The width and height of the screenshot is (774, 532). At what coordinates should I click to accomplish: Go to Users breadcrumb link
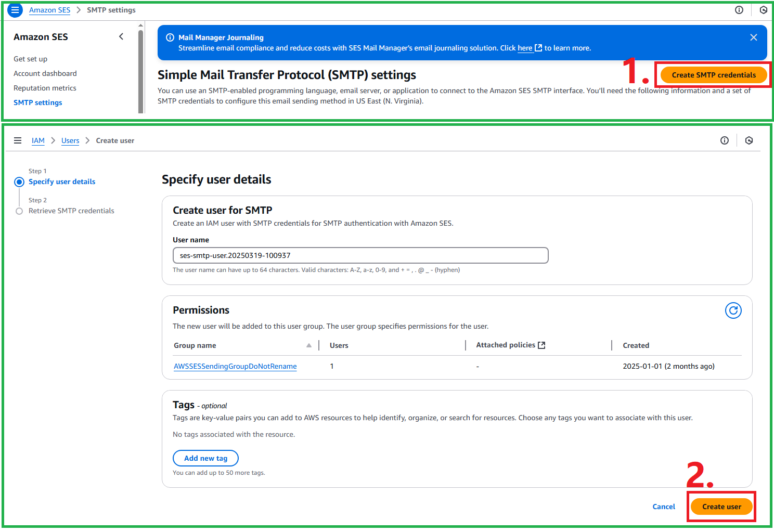tap(70, 140)
